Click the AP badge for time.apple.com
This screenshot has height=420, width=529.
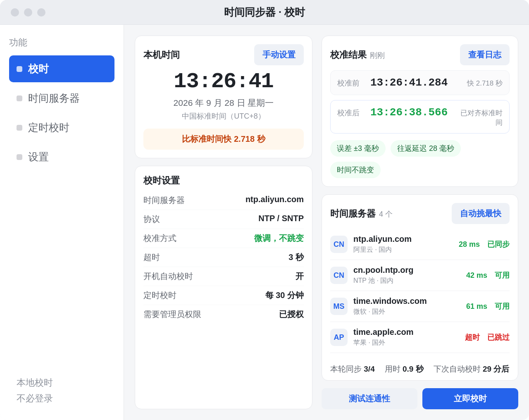point(339,337)
